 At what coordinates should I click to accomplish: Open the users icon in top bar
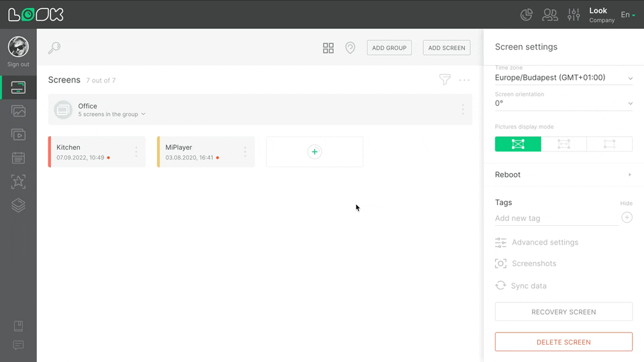tap(550, 14)
